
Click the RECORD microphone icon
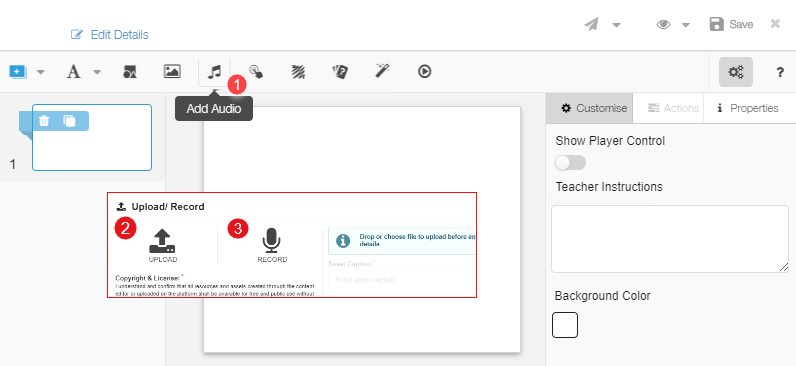[272, 241]
